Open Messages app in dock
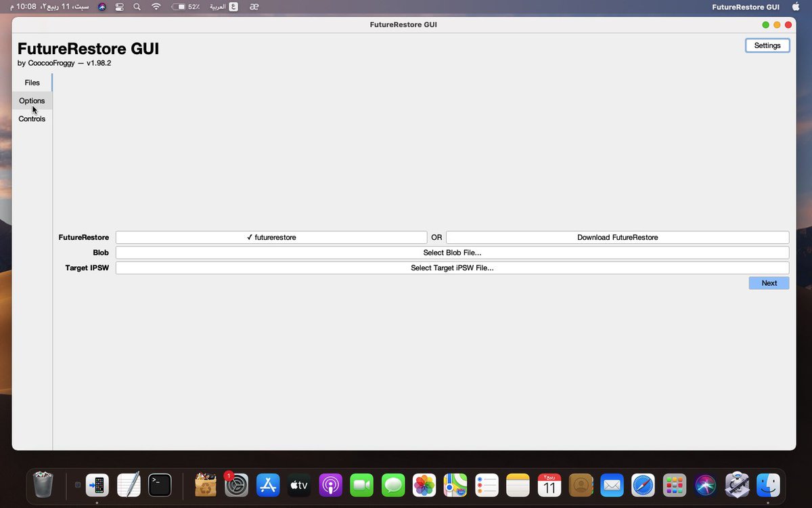 tap(393, 485)
